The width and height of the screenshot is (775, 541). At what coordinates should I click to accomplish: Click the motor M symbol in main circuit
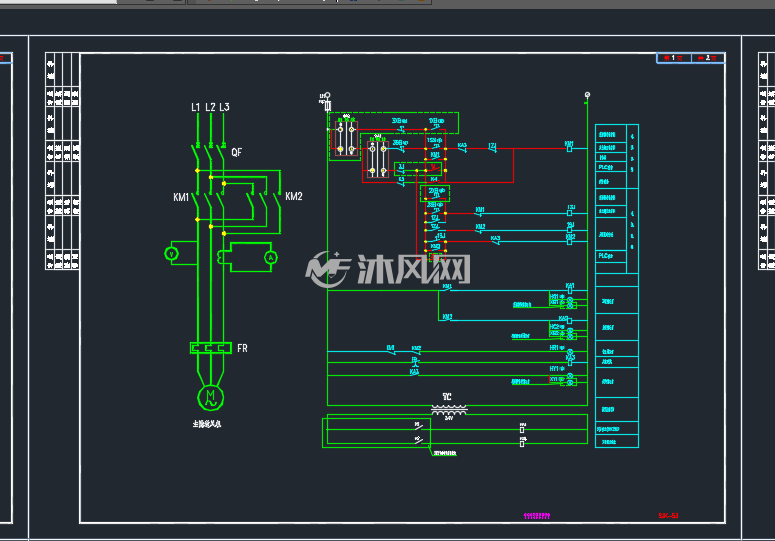pyautogui.click(x=211, y=397)
